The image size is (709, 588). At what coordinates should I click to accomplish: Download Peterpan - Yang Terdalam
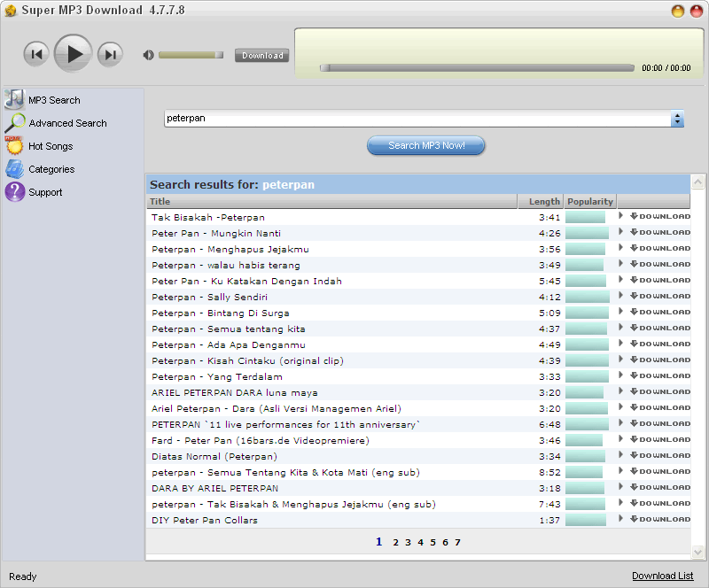tap(660, 375)
